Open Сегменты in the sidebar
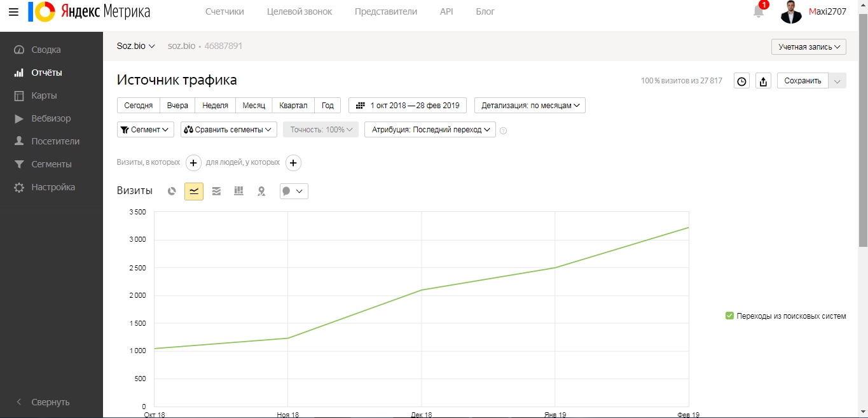This screenshot has width=868, height=418. click(x=51, y=164)
